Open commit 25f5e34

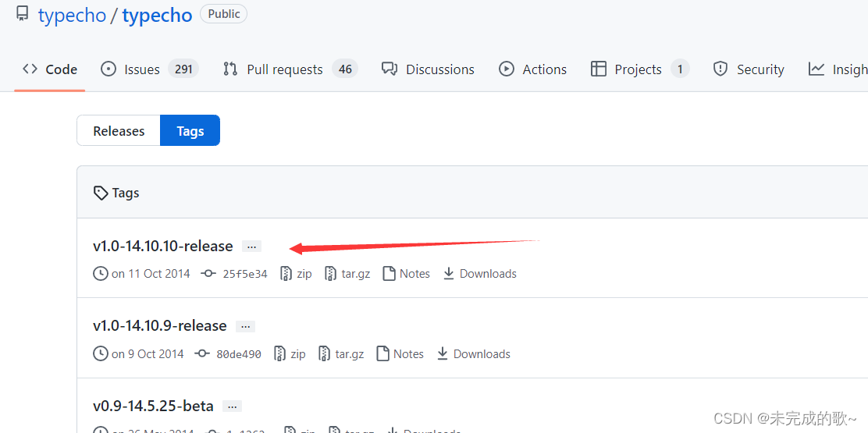tap(245, 274)
